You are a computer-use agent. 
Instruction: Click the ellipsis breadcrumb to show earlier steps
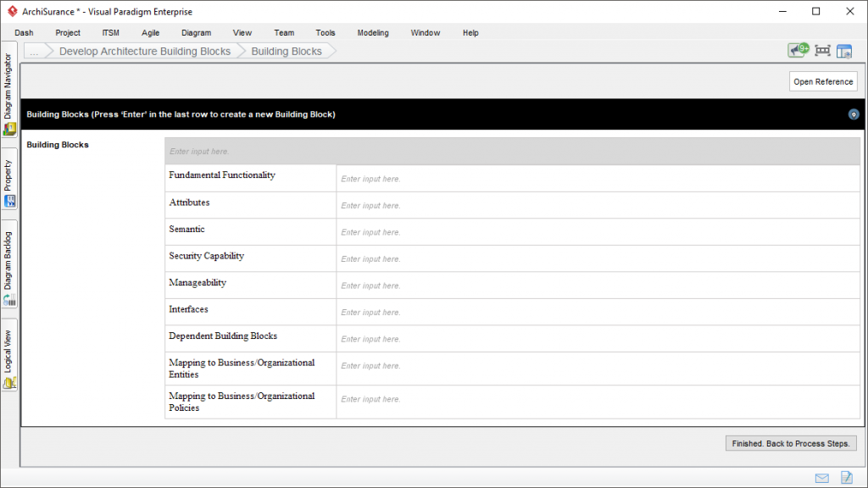35,52
